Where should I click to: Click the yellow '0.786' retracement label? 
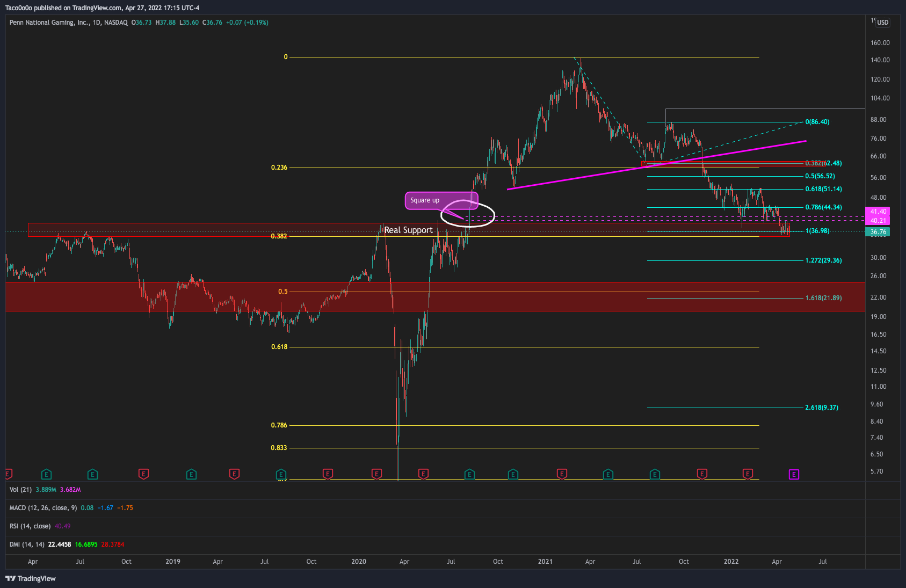point(279,425)
